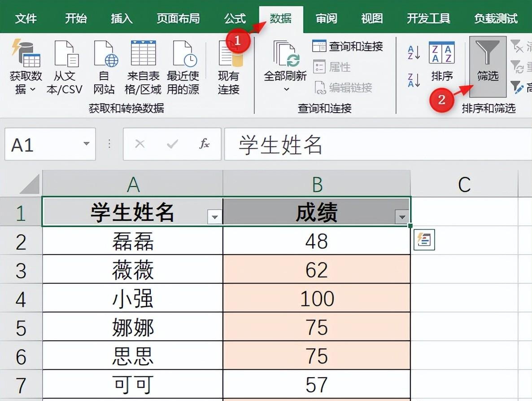Select cell containing 薇薇

tap(133, 269)
